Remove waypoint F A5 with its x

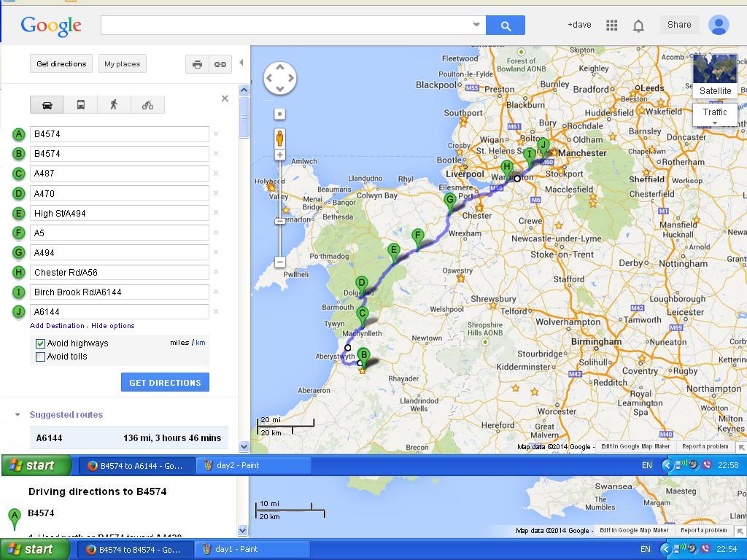point(216,233)
